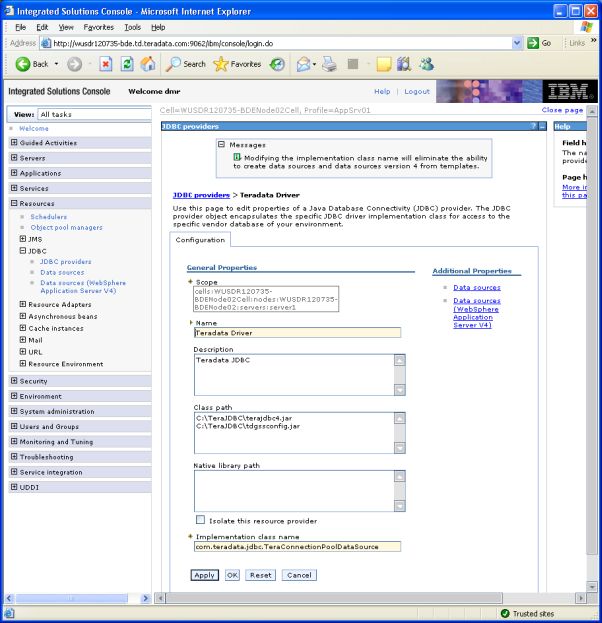The width and height of the screenshot is (602, 623).
Task: Click the page icon in address bar
Action: tap(46, 43)
